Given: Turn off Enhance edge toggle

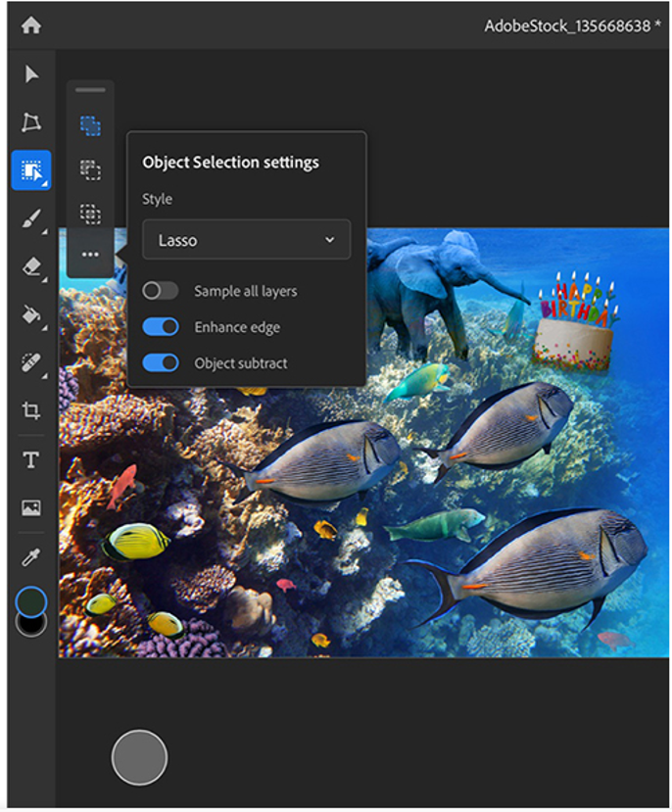Looking at the screenshot, I should (x=161, y=327).
